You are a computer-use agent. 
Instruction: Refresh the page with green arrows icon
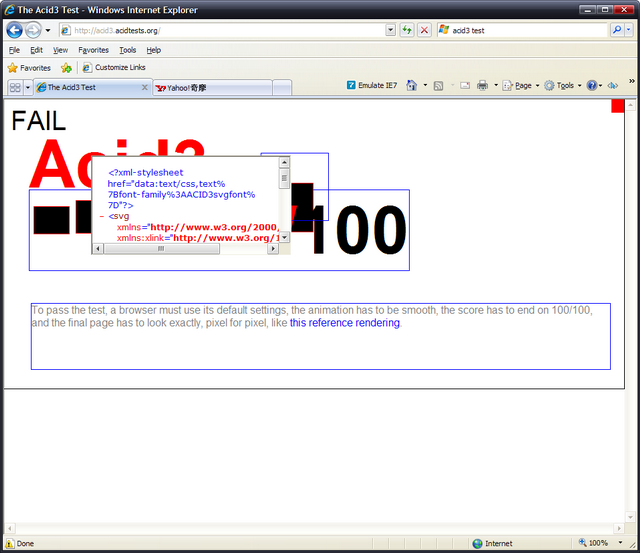[x=407, y=30]
